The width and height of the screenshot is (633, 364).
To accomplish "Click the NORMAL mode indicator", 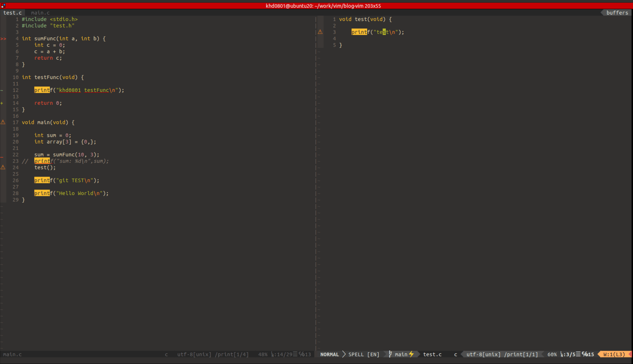I will (x=329, y=354).
